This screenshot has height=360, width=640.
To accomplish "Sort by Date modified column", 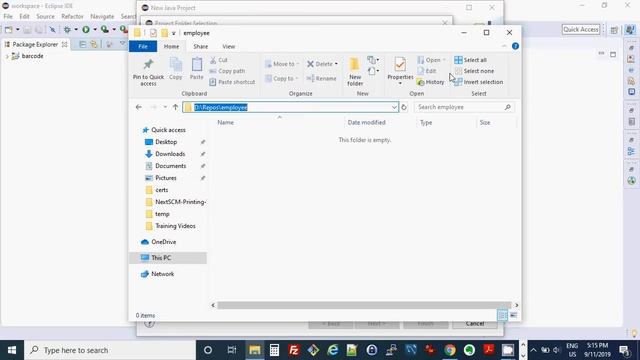I will pyautogui.click(x=366, y=122).
